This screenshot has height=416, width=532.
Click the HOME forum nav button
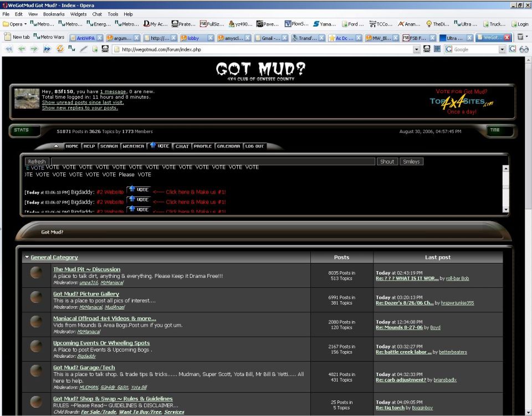point(72,146)
